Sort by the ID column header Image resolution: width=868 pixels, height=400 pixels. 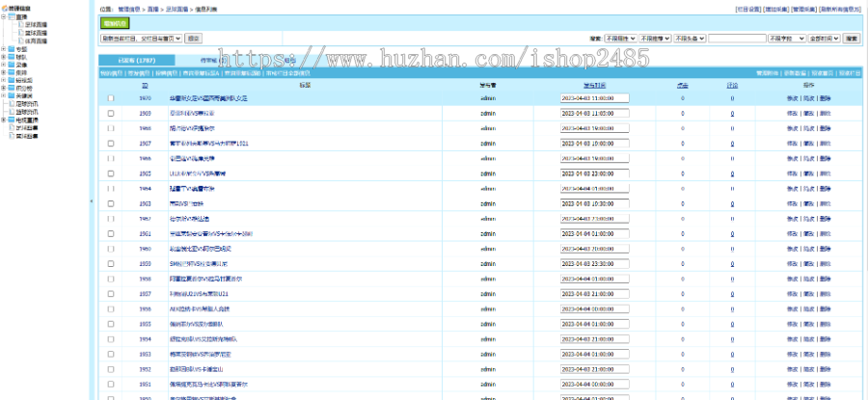click(x=145, y=85)
